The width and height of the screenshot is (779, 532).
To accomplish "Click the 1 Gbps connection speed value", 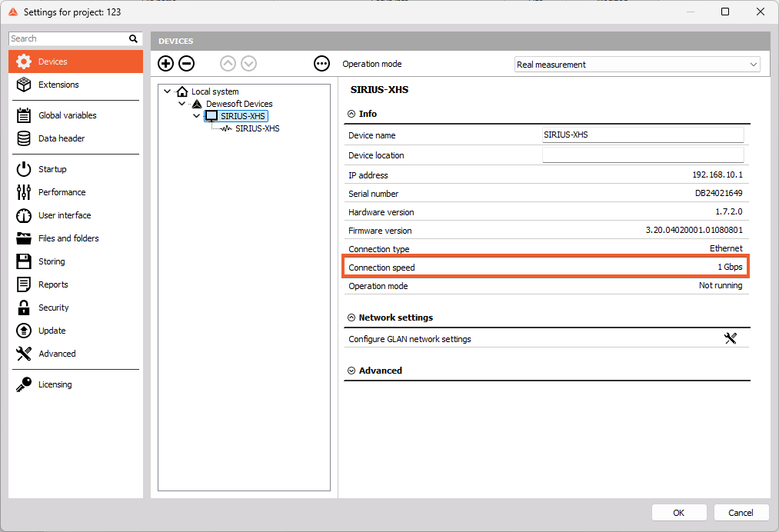I will (x=730, y=267).
